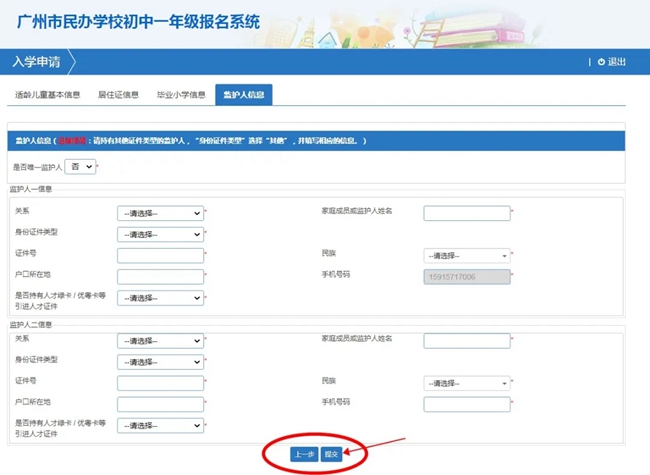Viewport: 650px width, 475px height.
Task: Focus guardian two 证件号 input field
Action: [160, 383]
